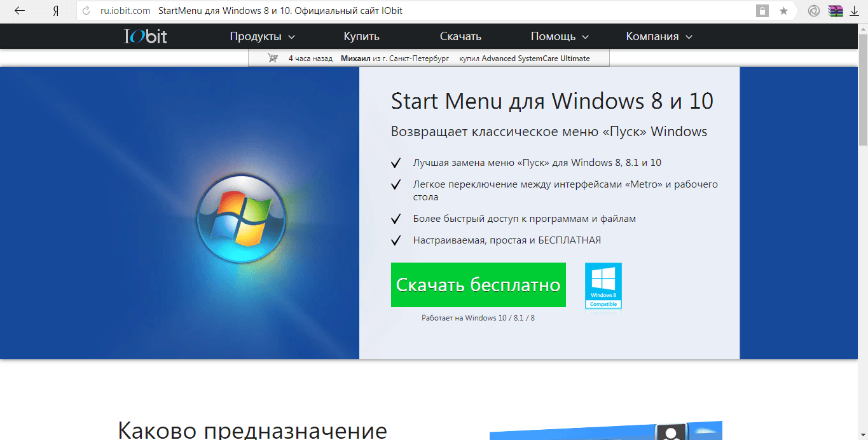Click the Windows orb logo image
The height and width of the screenshot is (440, 868).
click(x=242, y=218)
